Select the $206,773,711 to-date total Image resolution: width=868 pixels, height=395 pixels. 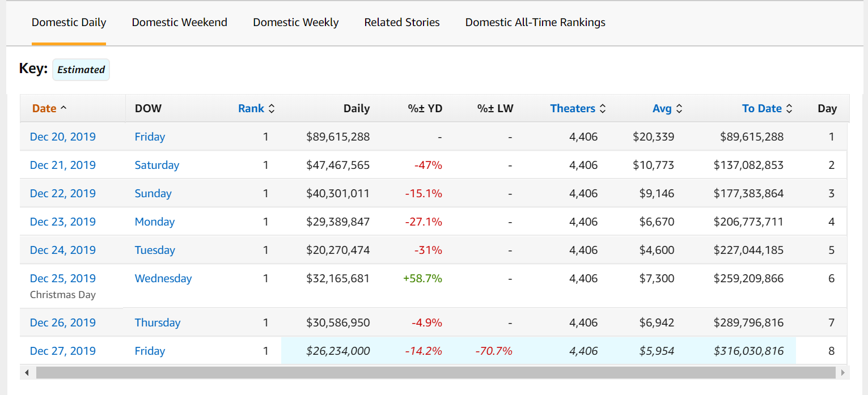tap(748, 222)
